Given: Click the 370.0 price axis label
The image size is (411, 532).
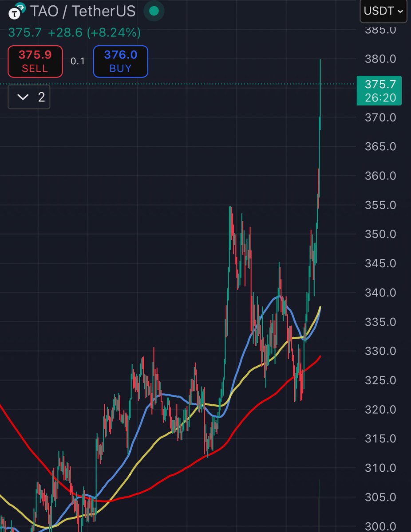Looking at the screenshot, I should (380, 117).
